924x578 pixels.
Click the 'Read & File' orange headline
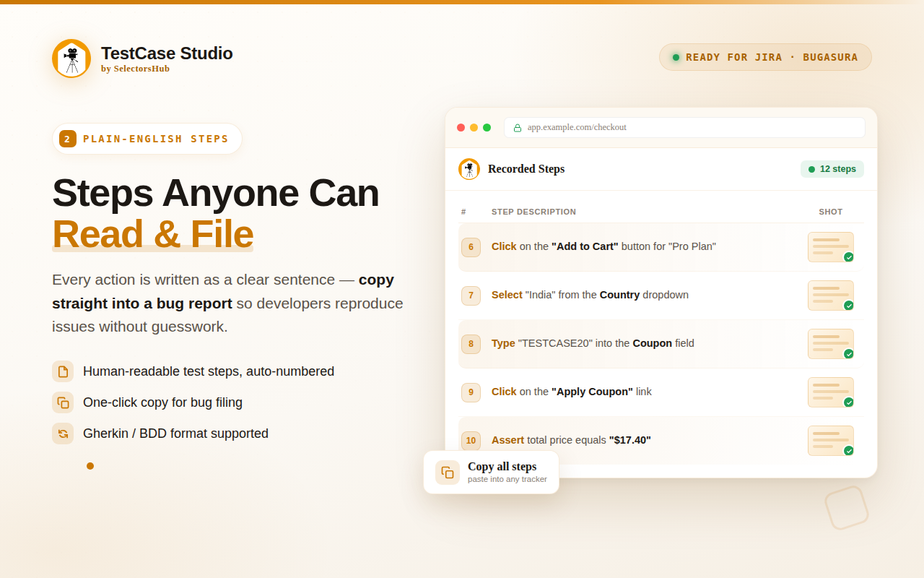[x=152, y=234]
